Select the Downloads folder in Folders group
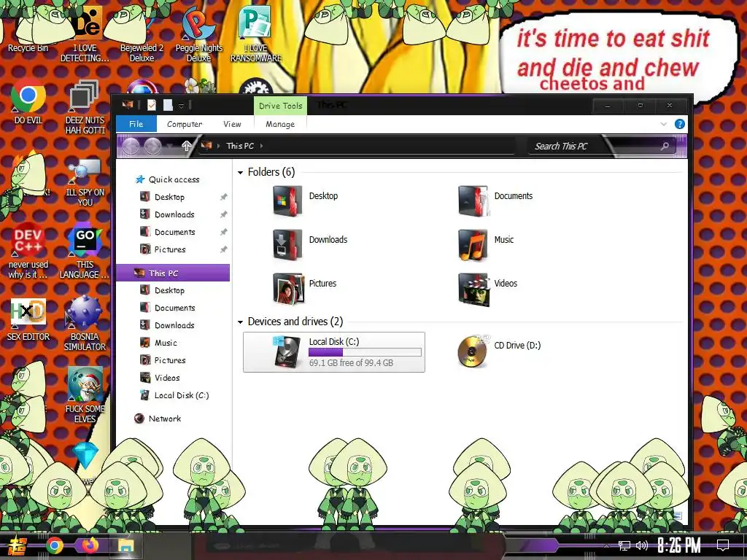The width and height of the screenshot is (747, 560). 309,245
